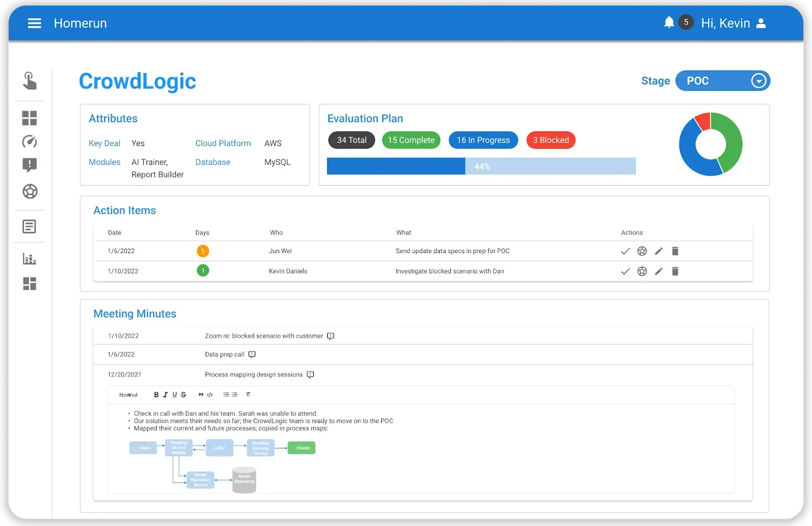Mark Jun Wei action item complete
812x526 pixels.
(625, 251)
